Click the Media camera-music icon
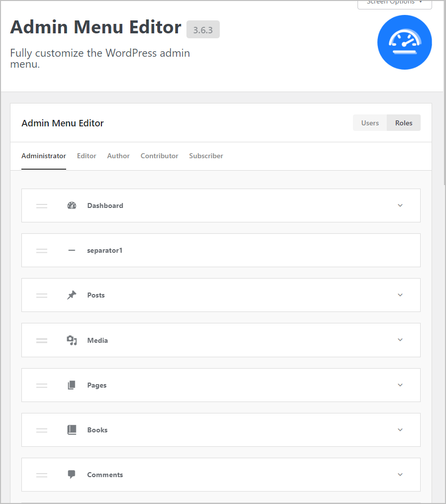The image size is (446, 504). 72,340
